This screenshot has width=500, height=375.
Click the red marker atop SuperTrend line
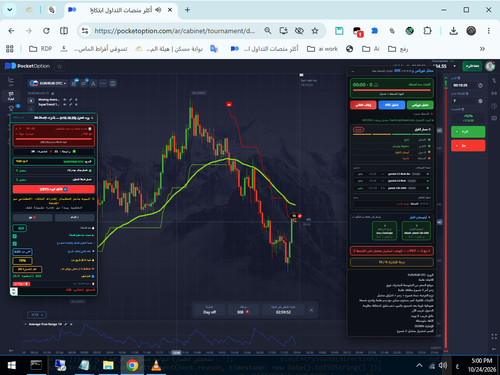coord(229,104)
